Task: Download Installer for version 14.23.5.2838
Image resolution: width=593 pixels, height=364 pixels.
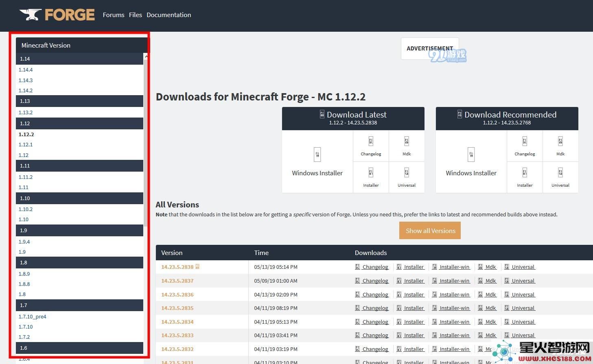Action: tap(411, 267)
